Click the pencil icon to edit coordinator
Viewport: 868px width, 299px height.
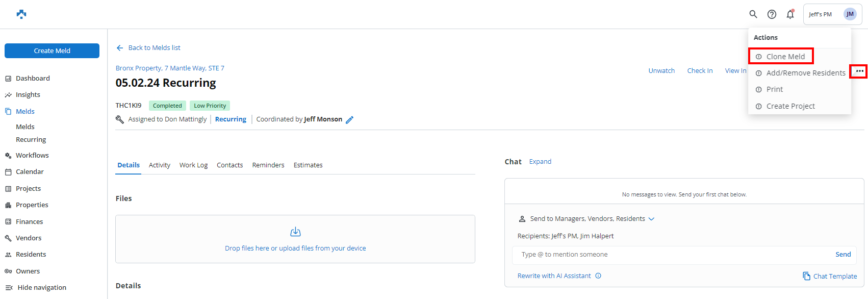coord(350,119)
